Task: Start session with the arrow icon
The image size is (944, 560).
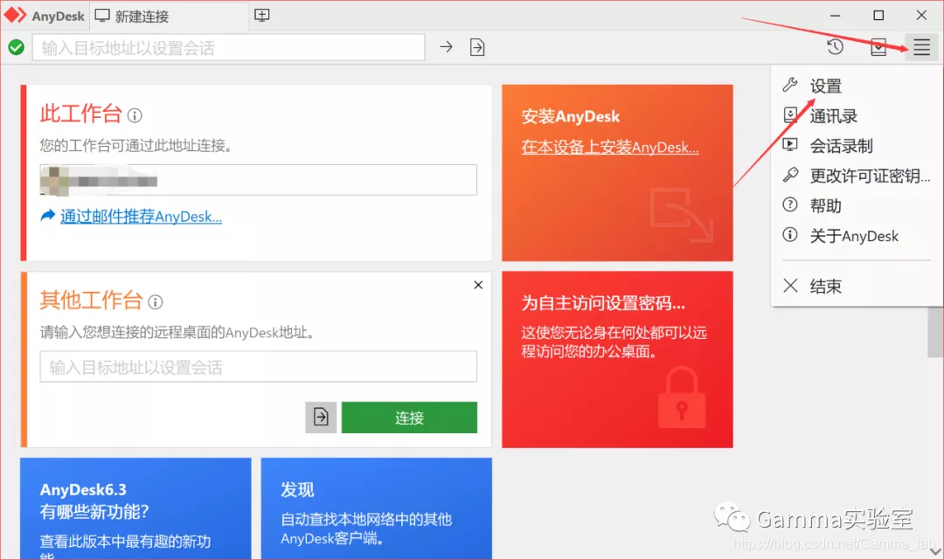Action: 446,47
